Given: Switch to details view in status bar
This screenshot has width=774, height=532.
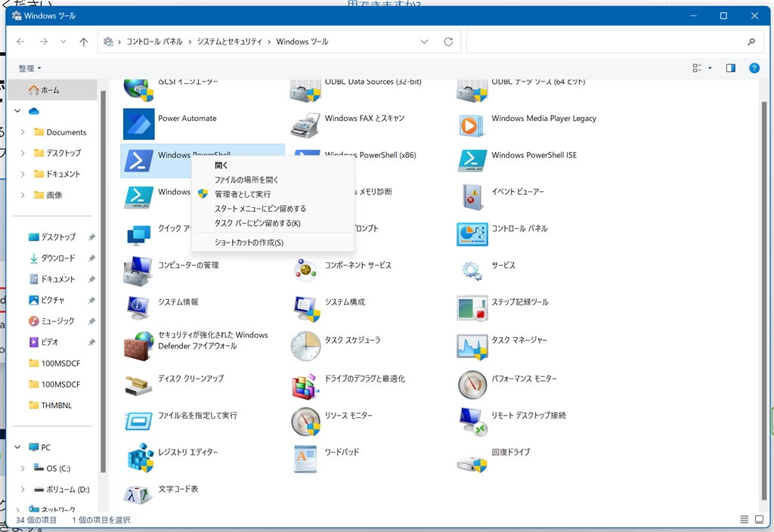Looking at the screenshot, I should click(744, 519).
